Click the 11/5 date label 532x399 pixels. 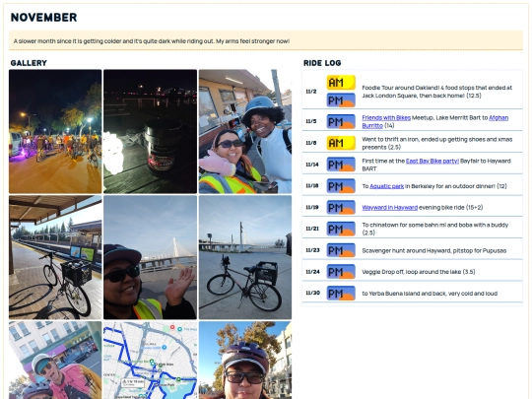click(x=311, y=121)
